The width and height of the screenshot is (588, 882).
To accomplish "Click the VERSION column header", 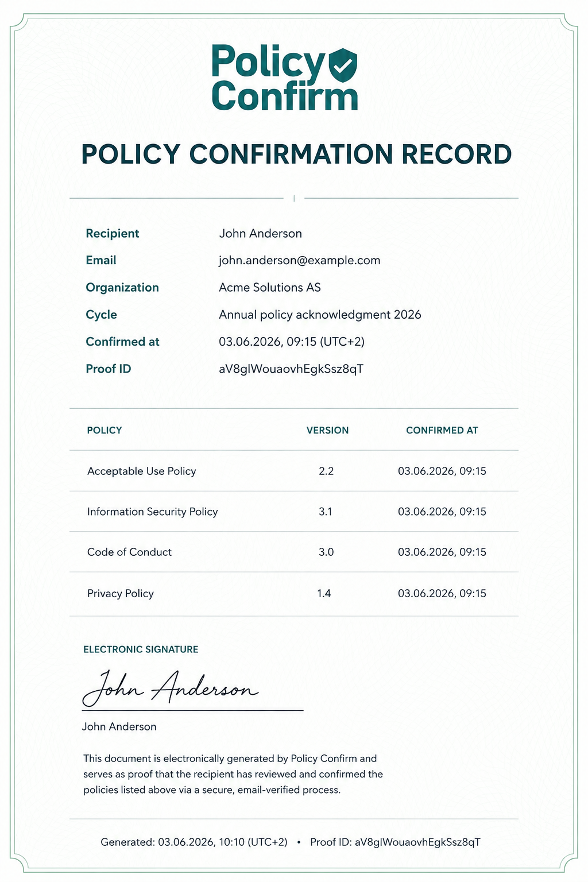I will [327, 430].
